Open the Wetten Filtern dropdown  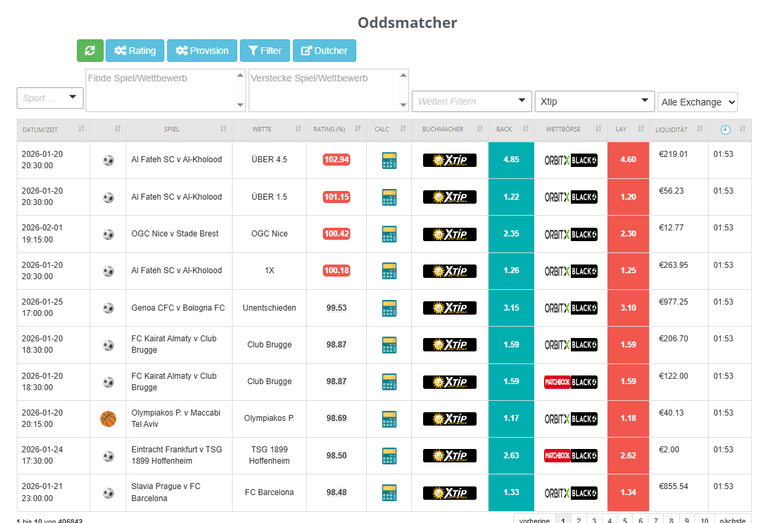471,101
